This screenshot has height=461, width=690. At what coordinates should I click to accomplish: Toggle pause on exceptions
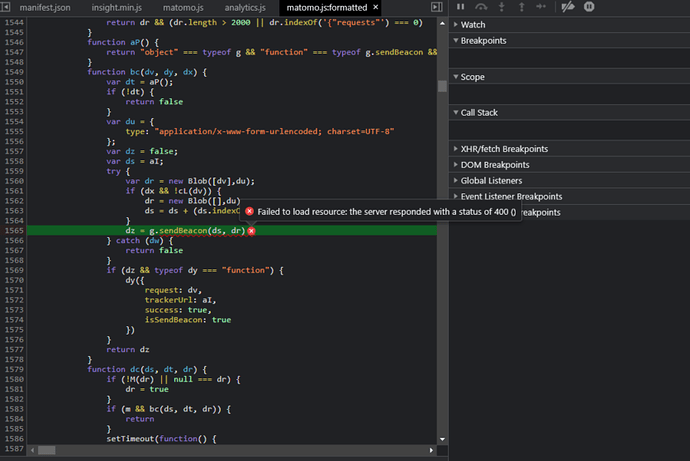(589, 7)
